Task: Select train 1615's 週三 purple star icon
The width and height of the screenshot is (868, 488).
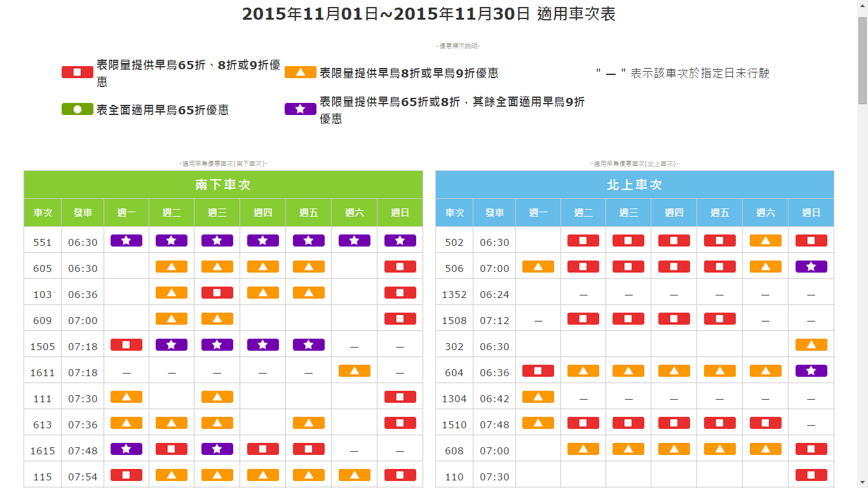Action: (x=217, y=449)
